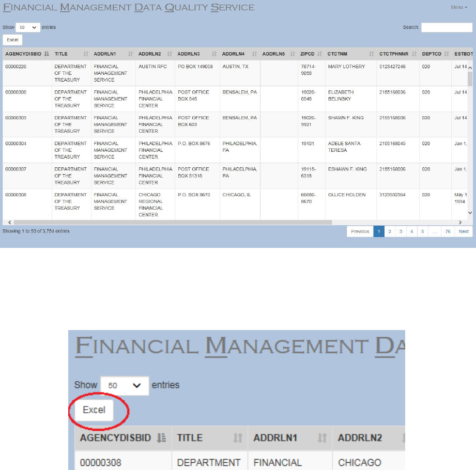The image size is (476, 470).
Task: Sort TITLE column icon in enlarged view
Action: [238, 438]
